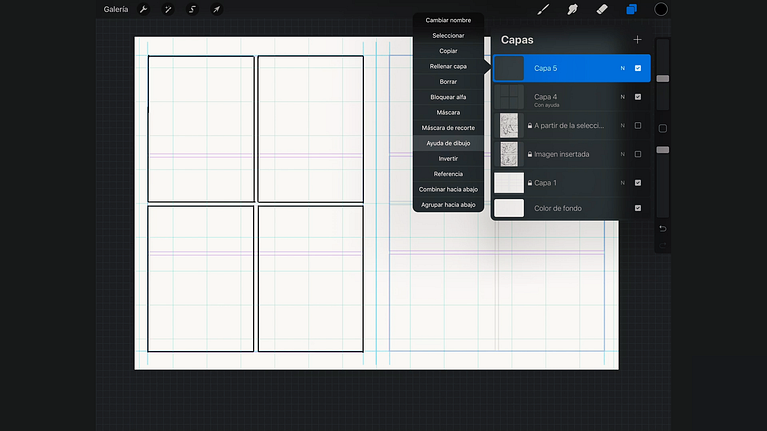
Task: Select the Eraser tool
Action: tap(602, 10)
